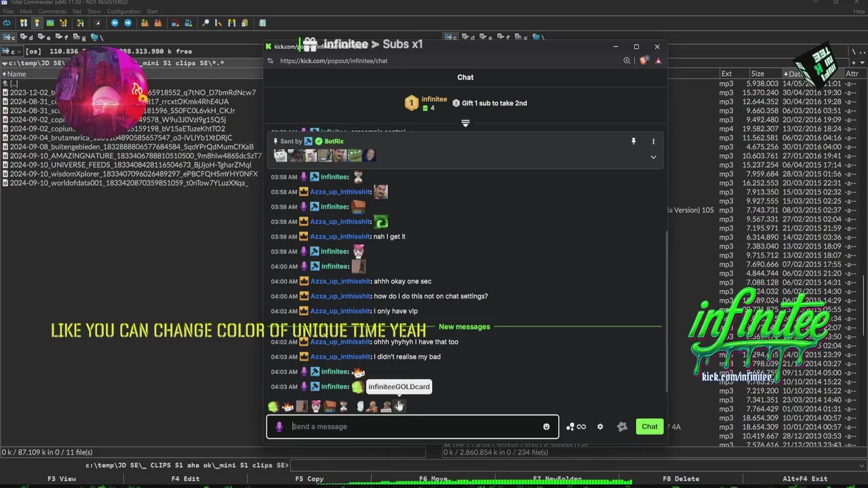Image resolution: width=868 pixels, height=488 pixels.
Task: Expand the pinned BotRix message chevron
Action: tap(653, 157)
